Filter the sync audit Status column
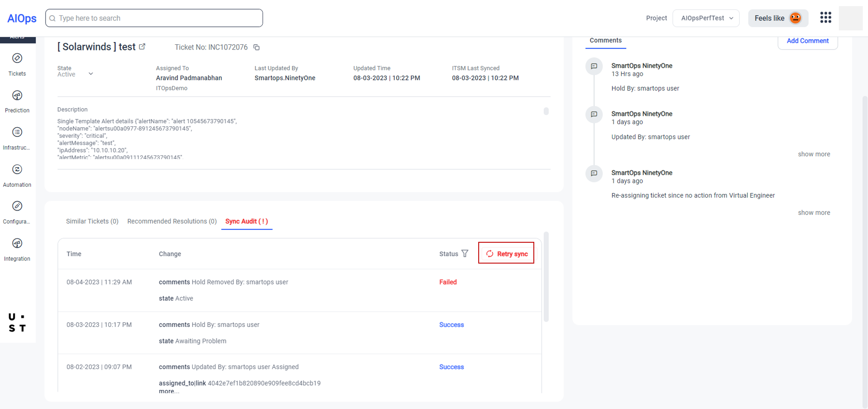 465,254
